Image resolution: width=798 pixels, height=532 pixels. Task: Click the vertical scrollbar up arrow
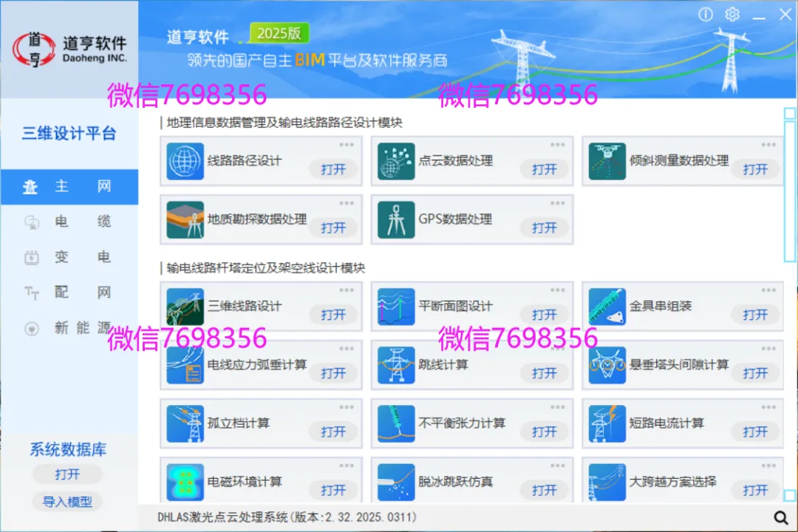[790, 113]
